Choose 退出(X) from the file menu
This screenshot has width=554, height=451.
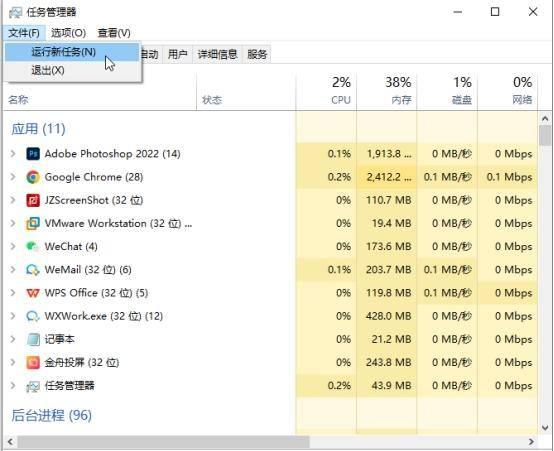point(72,70)
